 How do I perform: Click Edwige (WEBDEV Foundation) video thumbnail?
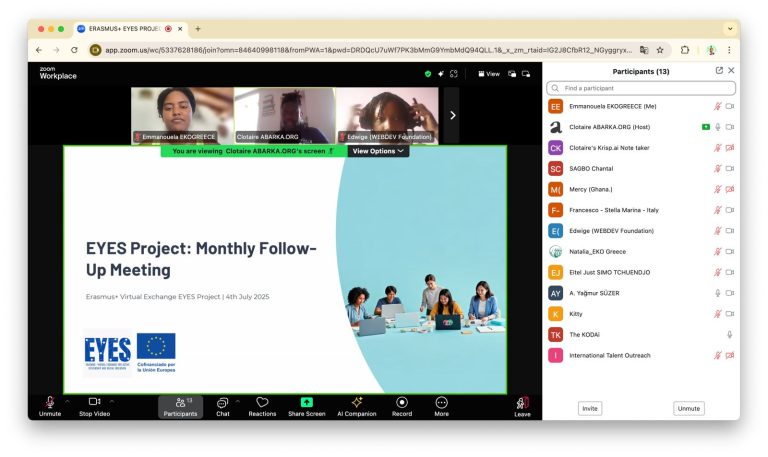pyautogui.click(x=387, y=115)
